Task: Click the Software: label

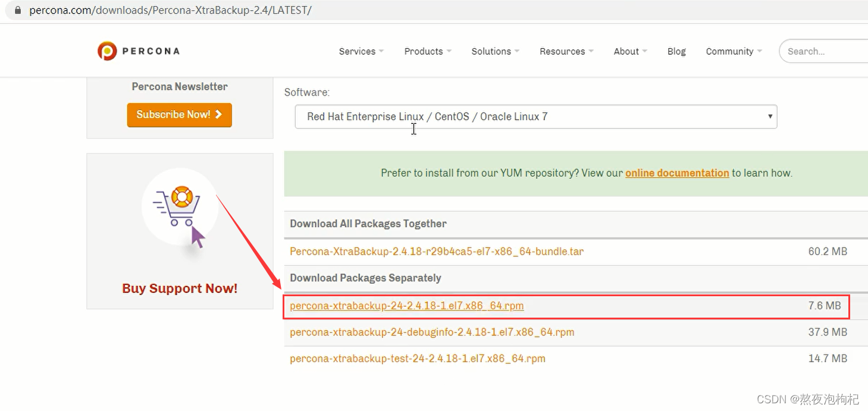Action: [307, 92]
